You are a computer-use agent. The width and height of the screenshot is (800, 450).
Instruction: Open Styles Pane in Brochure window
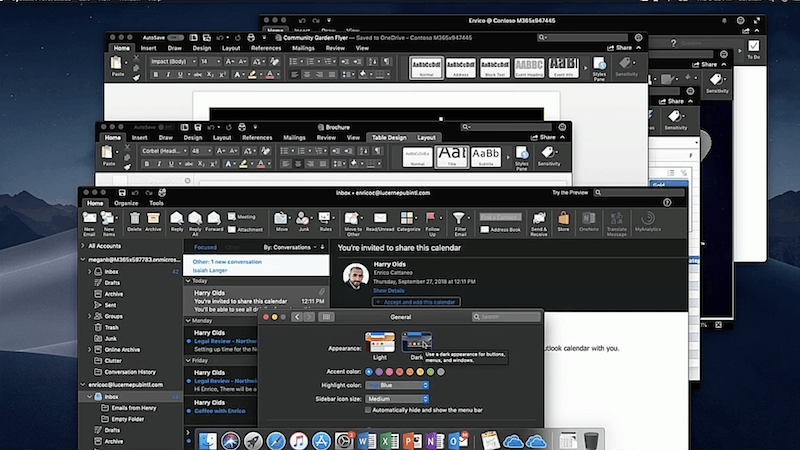pyautogui.click(x=521, y=157)
